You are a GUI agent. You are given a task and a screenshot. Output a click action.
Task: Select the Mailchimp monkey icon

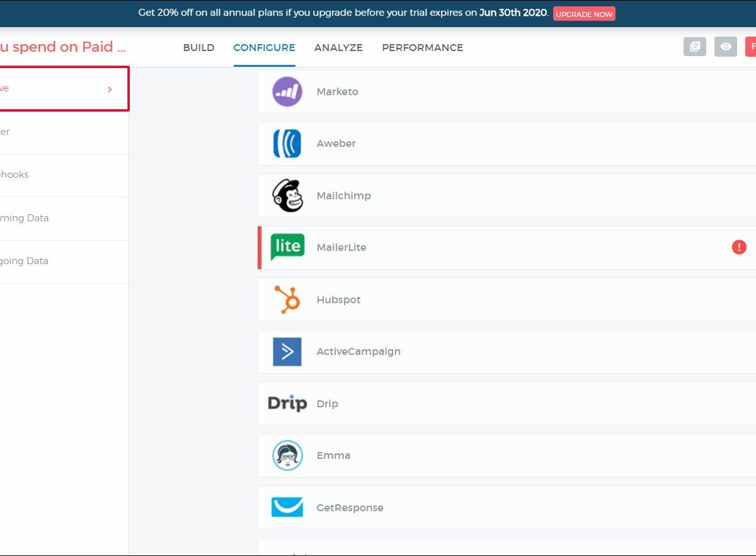pyautogui.click(x=287, y=195)
